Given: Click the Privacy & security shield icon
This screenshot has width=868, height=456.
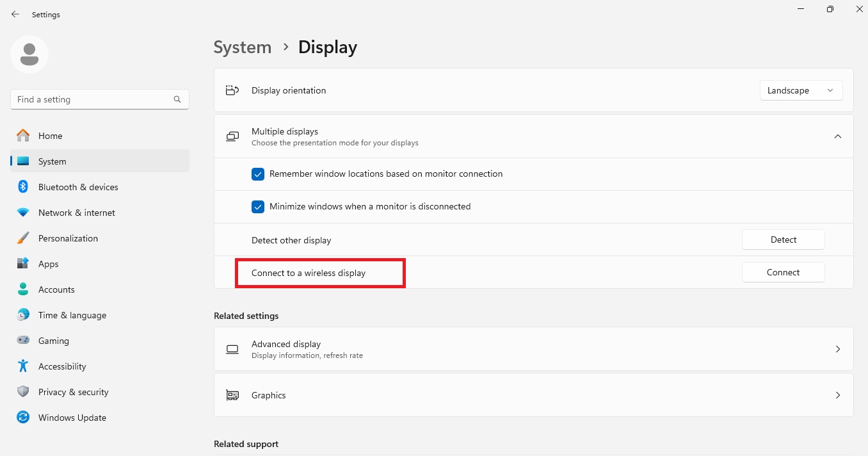Looking at the screenshot, I should 23,392.
